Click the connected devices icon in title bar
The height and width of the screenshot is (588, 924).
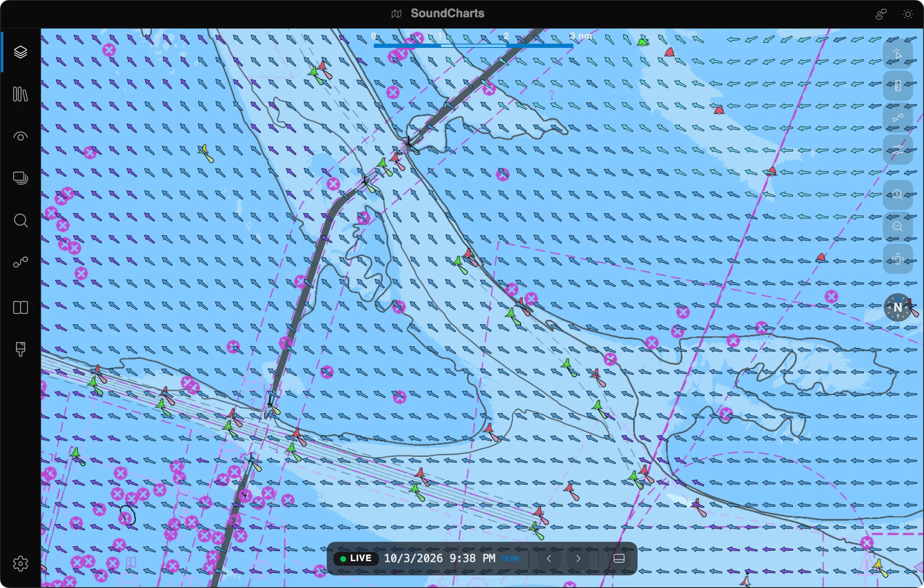881,14
